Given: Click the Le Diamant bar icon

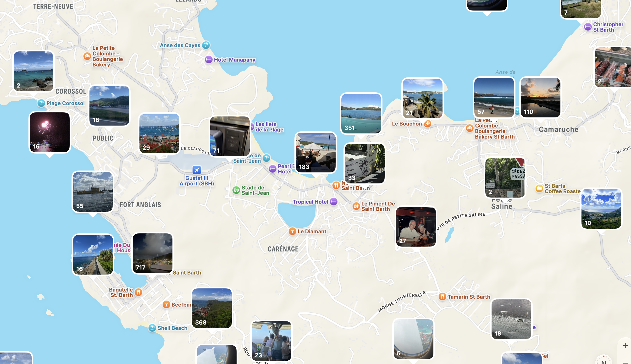Looking at the screenshot, I should coord(292,231).
